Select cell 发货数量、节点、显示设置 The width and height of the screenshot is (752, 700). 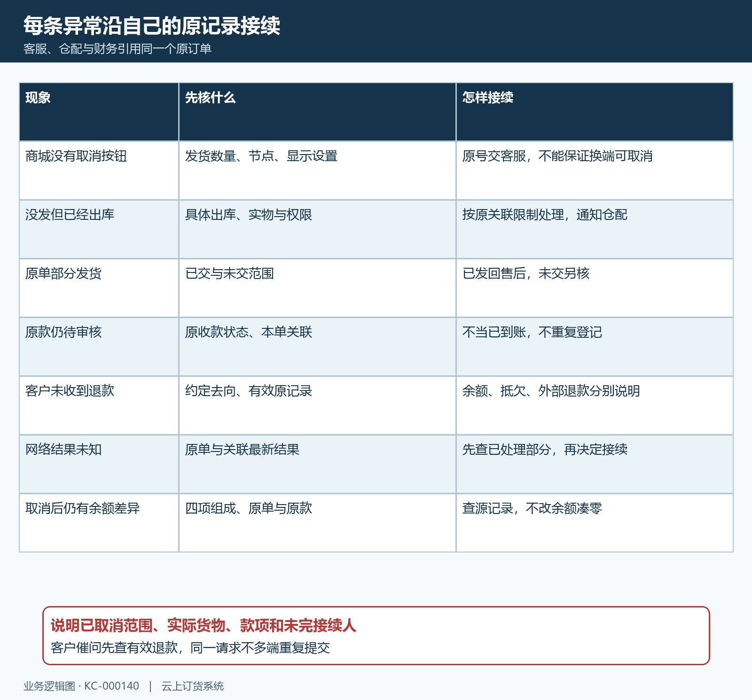coord(317,171)
